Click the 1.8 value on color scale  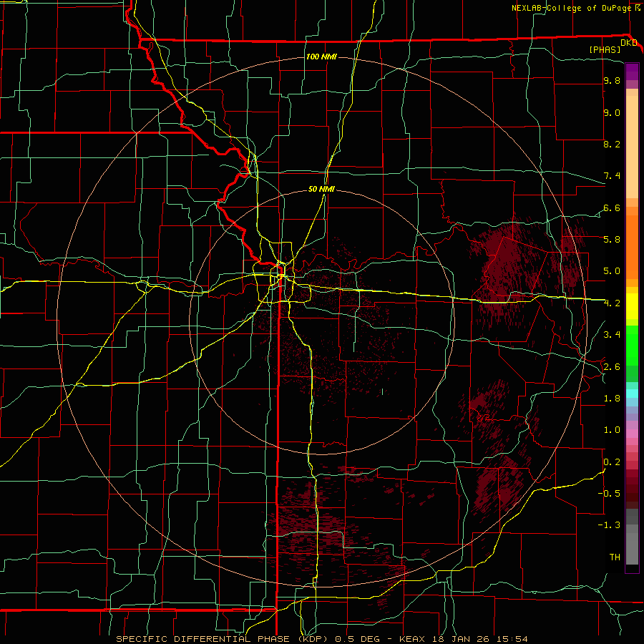(x=612, y=399)
